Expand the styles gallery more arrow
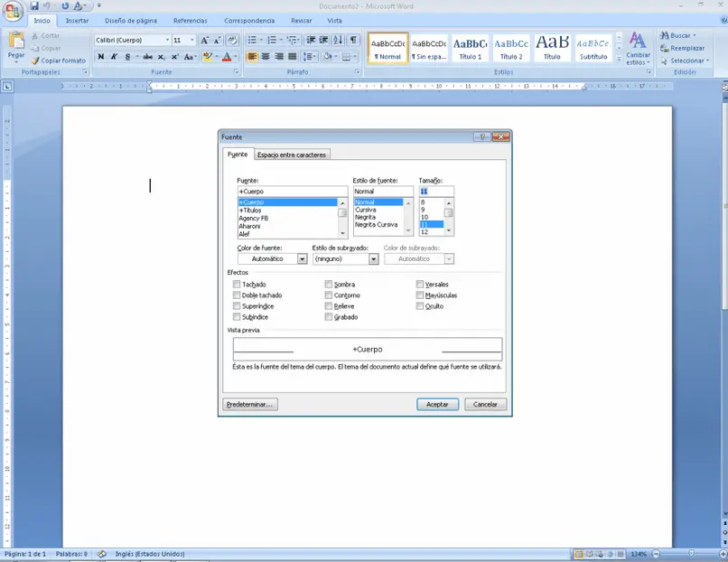 (619, 59)
